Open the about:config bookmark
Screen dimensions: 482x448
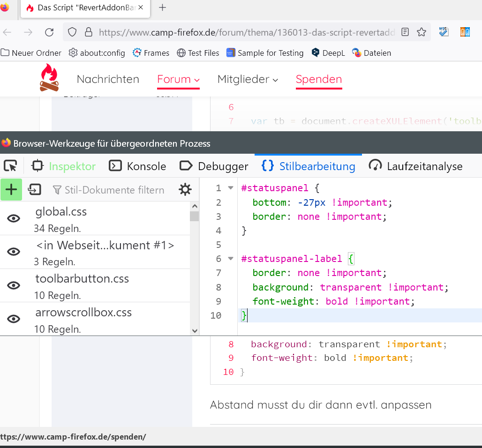(x=97, y=53)
